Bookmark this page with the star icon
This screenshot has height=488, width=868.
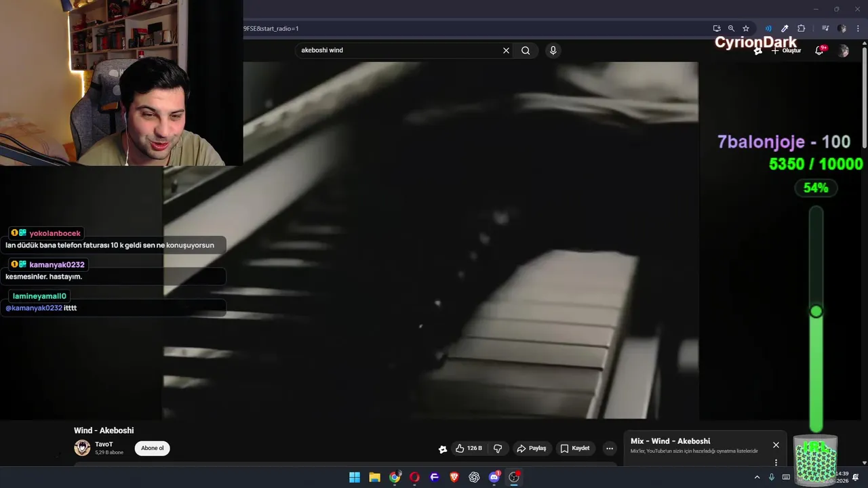746,28
